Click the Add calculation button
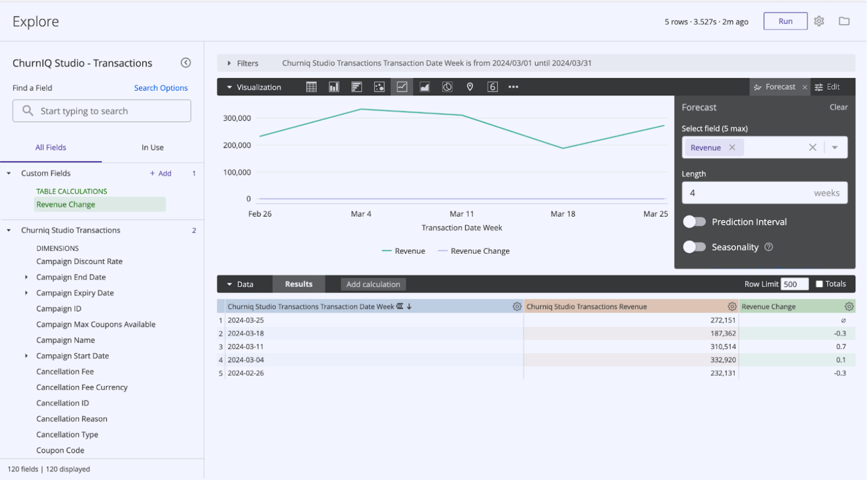 [x=373, y=284]
